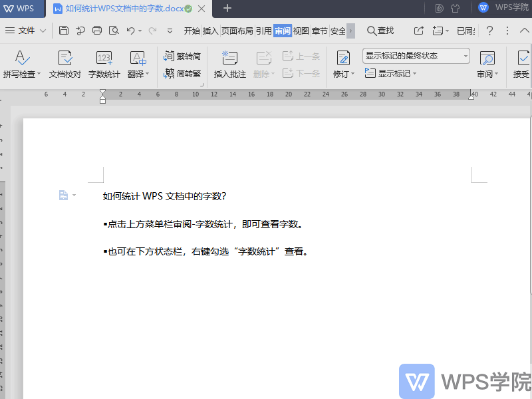Open the 文档校对 document proofing tool
Image resolution: width=532 pixels, height=399 pixels.
(x=65, y=63)
